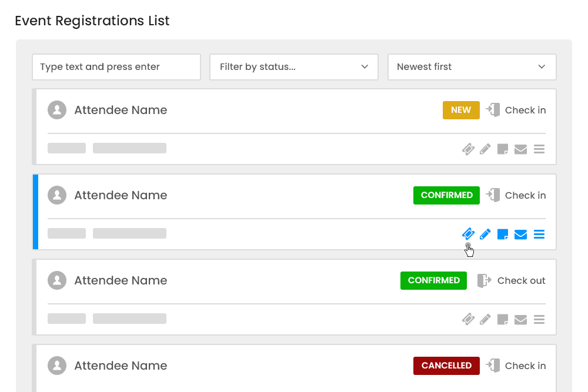Click the avatar icon of the first attendee

(x=57, y=110)
